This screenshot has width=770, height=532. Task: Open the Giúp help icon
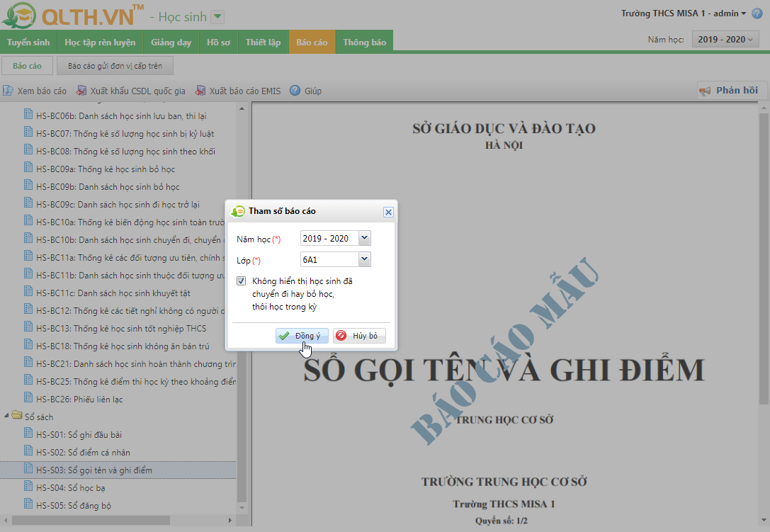tap(295, 91)
